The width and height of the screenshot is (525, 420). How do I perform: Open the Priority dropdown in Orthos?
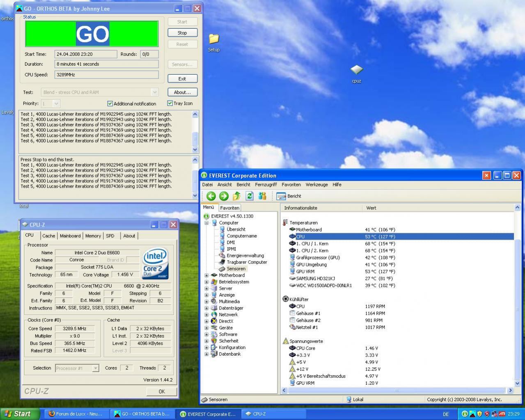click(x=57, y=104)
